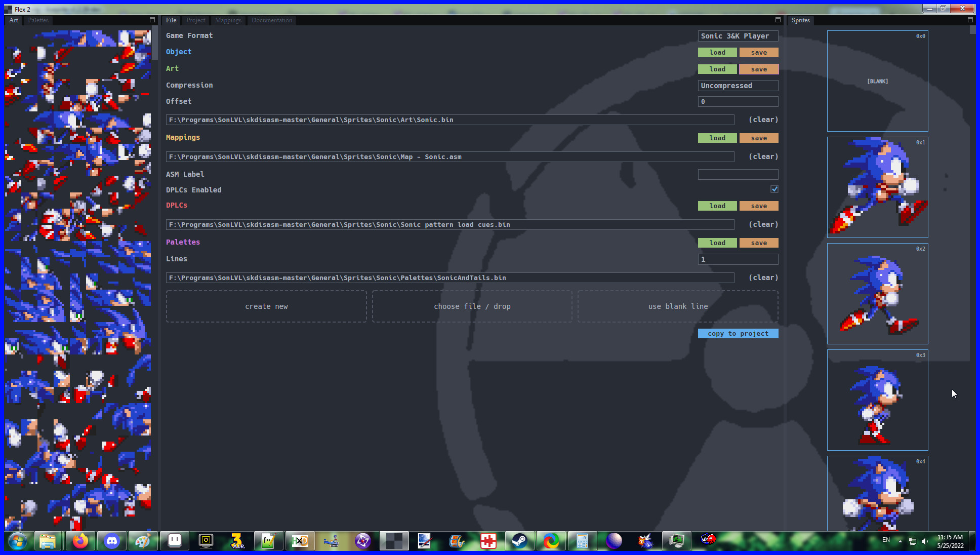Save the Mappings file
Viewport: 980px width, 555px height.
(x=759, y=138)
